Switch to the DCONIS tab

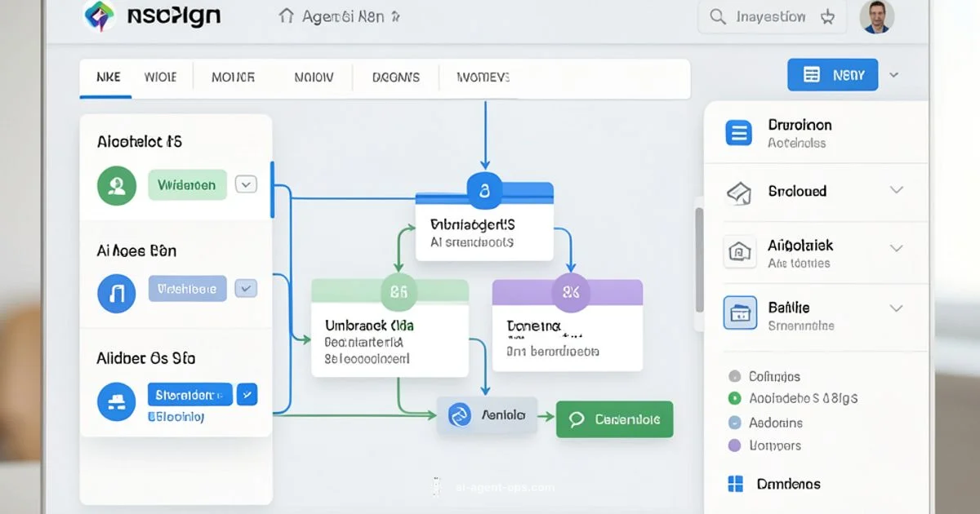point(396,78)
